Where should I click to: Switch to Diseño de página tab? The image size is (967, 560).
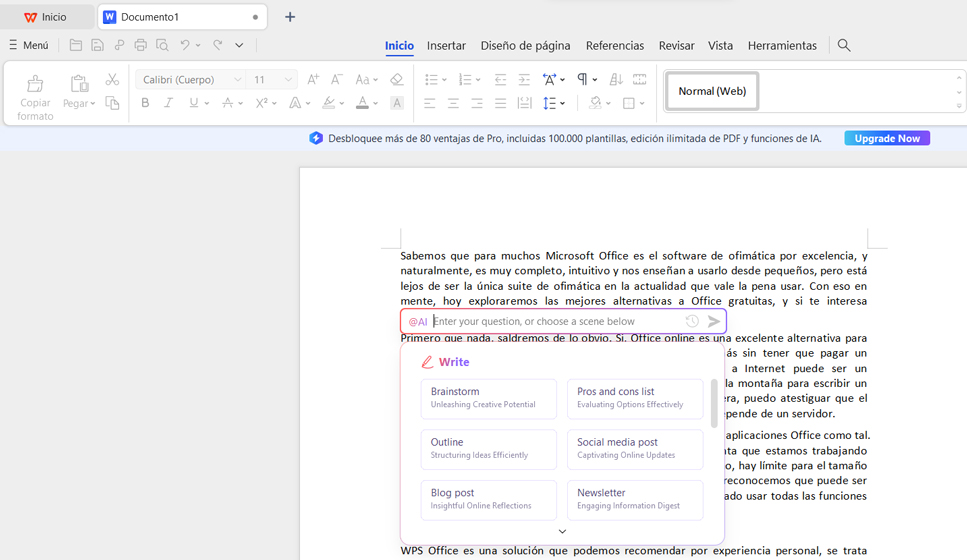525,46
